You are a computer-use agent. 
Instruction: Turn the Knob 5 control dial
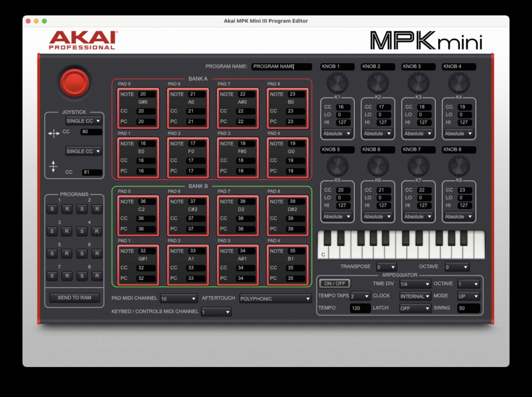click(x=337, y=166)
